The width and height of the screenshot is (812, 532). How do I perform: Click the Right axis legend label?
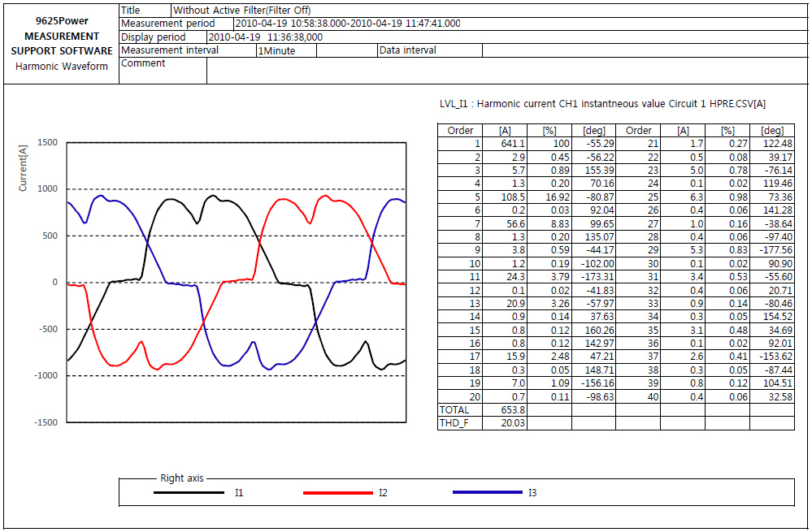pos(182,478)
